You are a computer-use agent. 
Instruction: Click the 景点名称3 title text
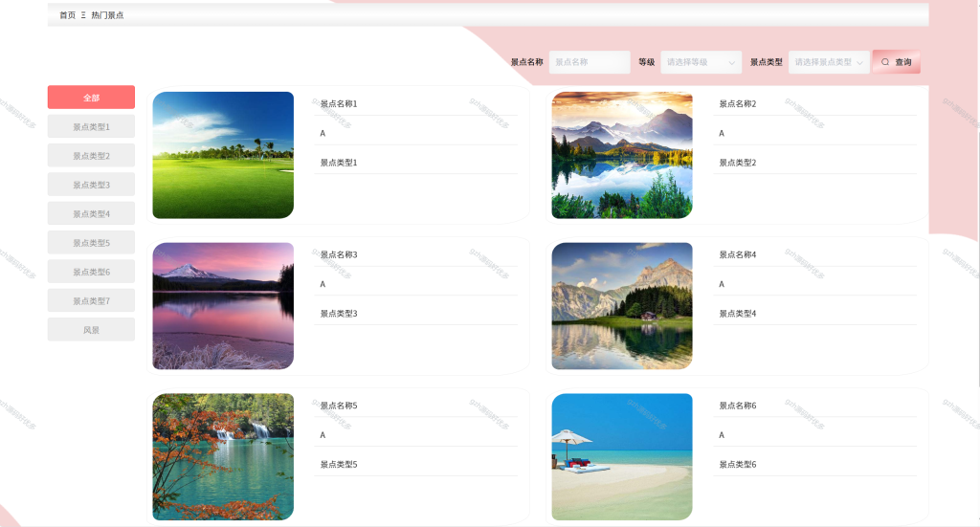(x=339, y=254)
